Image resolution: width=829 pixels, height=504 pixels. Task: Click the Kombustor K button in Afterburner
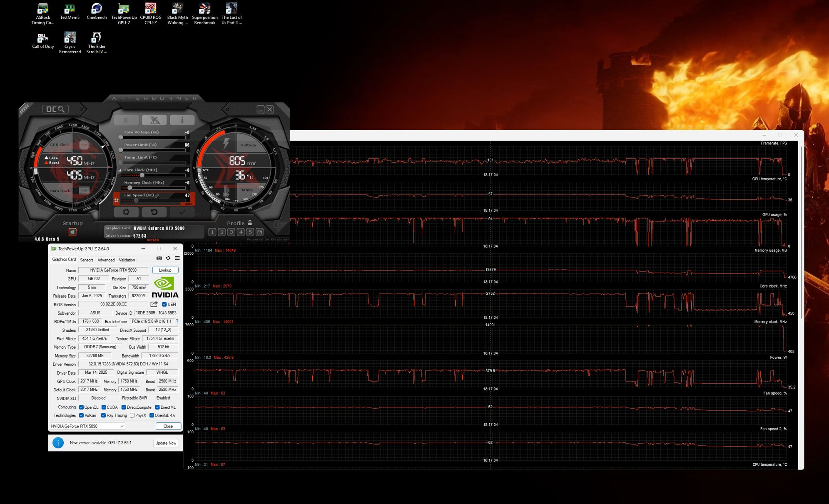[126, 120]
